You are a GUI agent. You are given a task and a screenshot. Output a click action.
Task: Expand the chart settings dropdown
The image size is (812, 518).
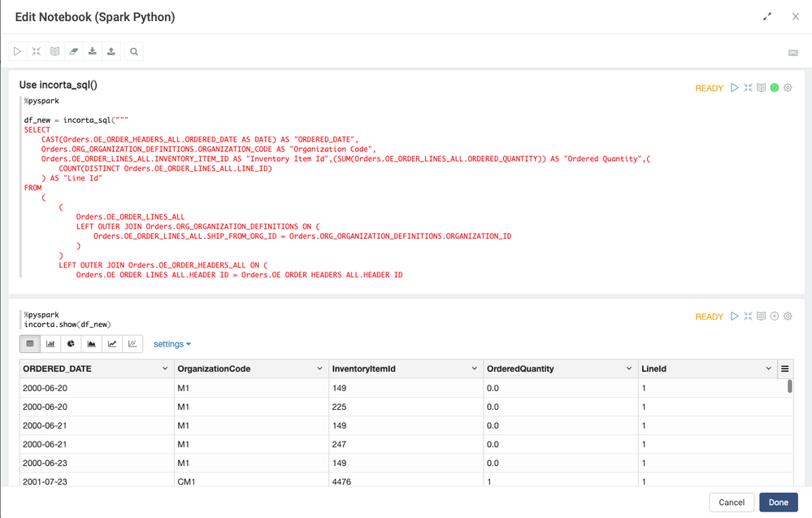(x=172, y=344)
